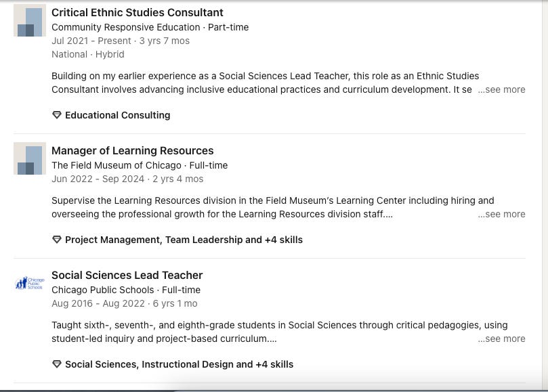Click diamond skills icon beside Social Sciences
This screenshot has height=392, width=548.
57,364
